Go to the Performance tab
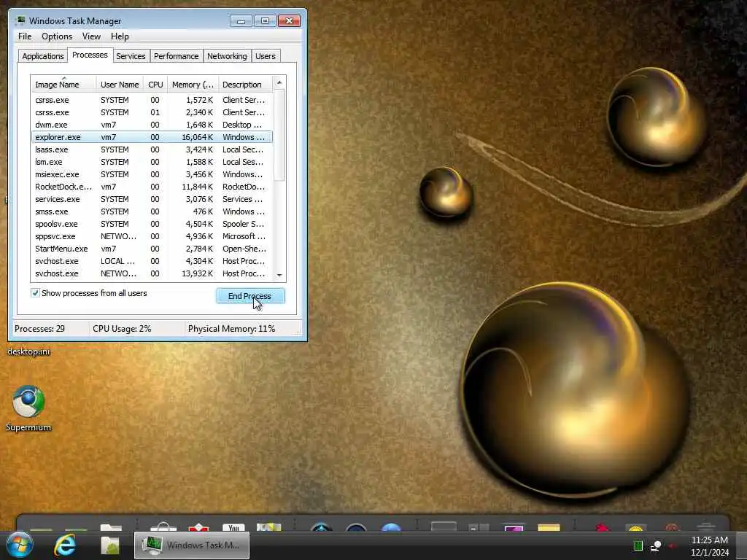Viewport: 747px width, 560px height. [176, 56]
